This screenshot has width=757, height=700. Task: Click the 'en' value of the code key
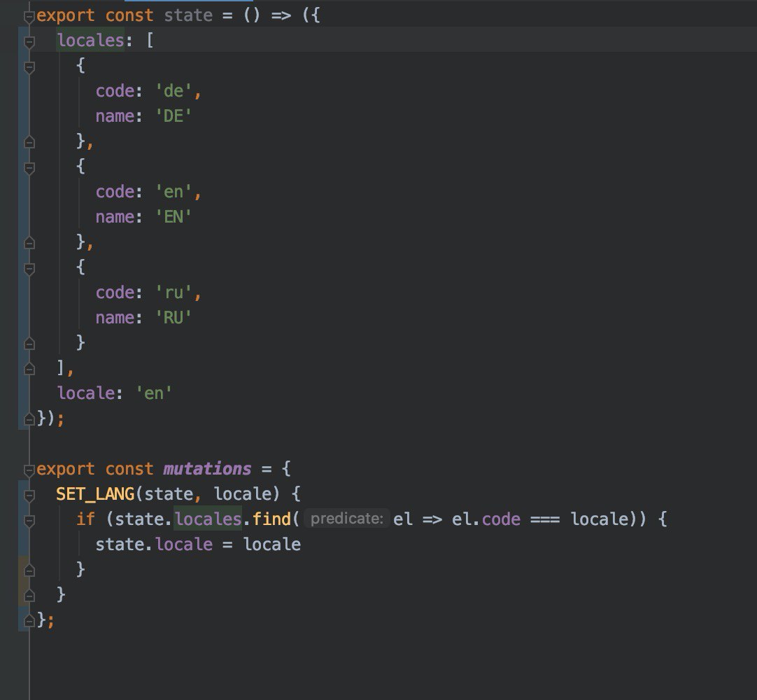[x=174, y=192]
